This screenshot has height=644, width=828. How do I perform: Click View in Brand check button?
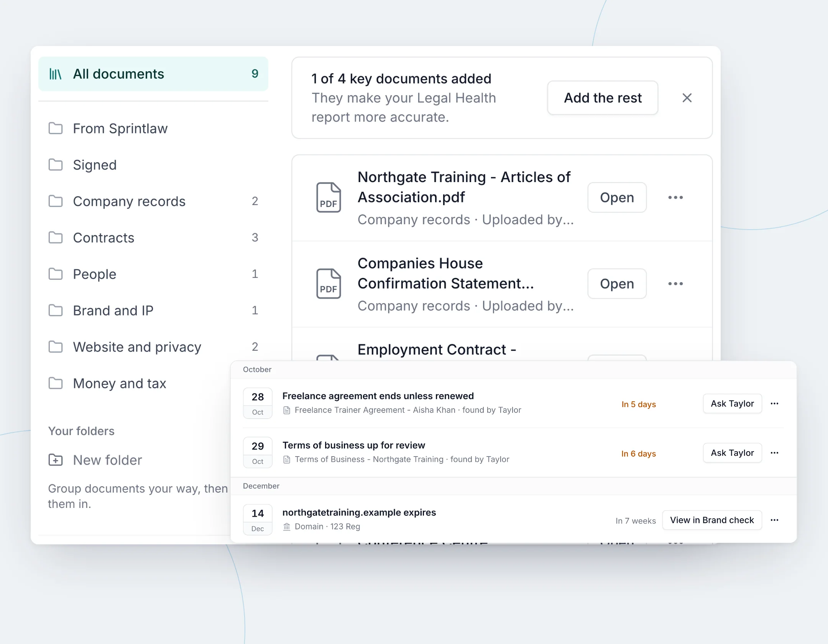point(712,520)
